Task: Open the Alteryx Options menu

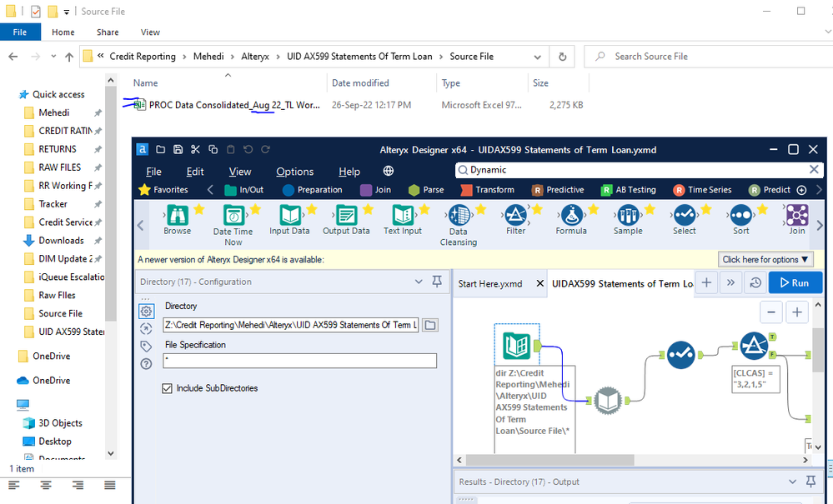Action: 295,172
